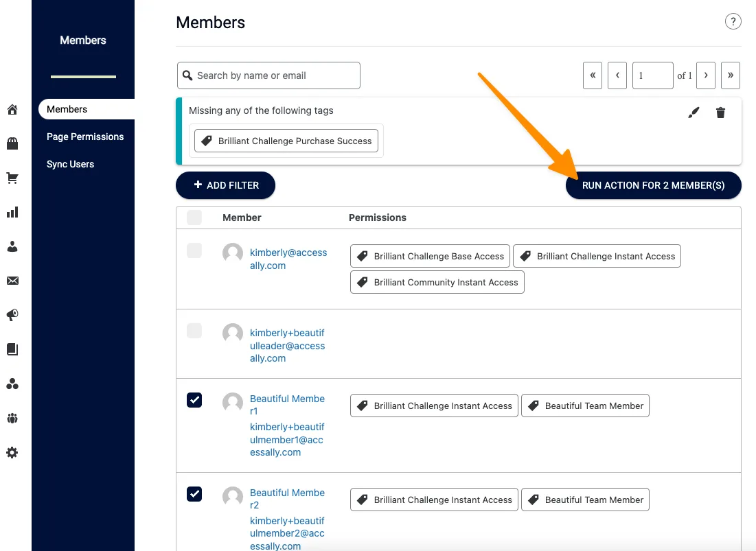Screen dimensions: 756x551
Task: Open the teams people sidebar icon
Action: coord(12,418)
